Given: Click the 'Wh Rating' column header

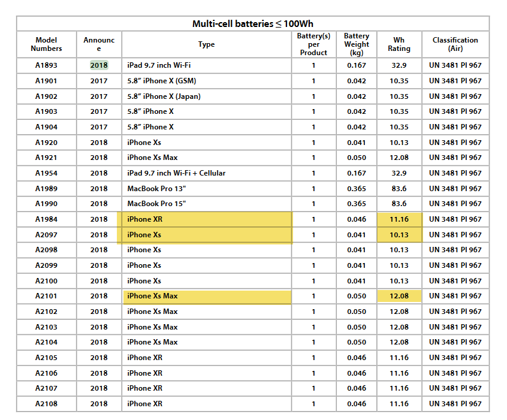Looking at the screenshot, I should click(x=399, y=44).
